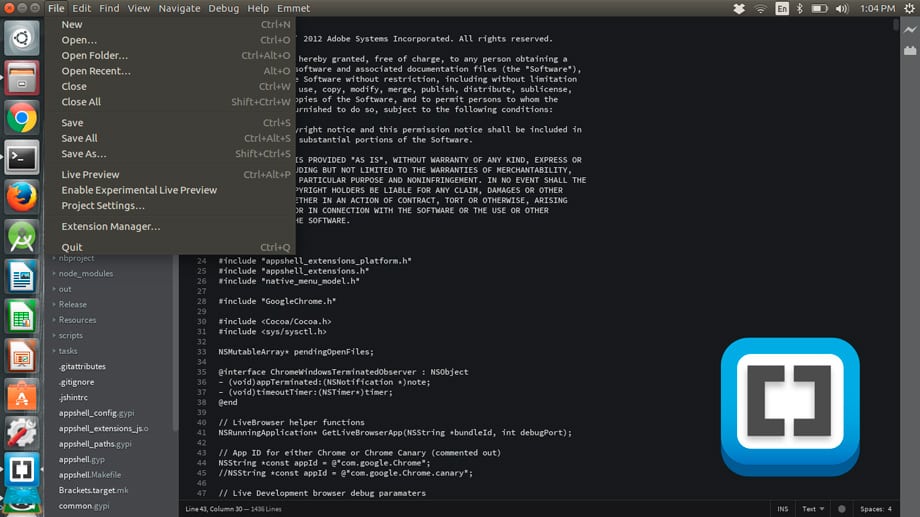
Task: Expand the node_modules folder
Action: (86, 273)
